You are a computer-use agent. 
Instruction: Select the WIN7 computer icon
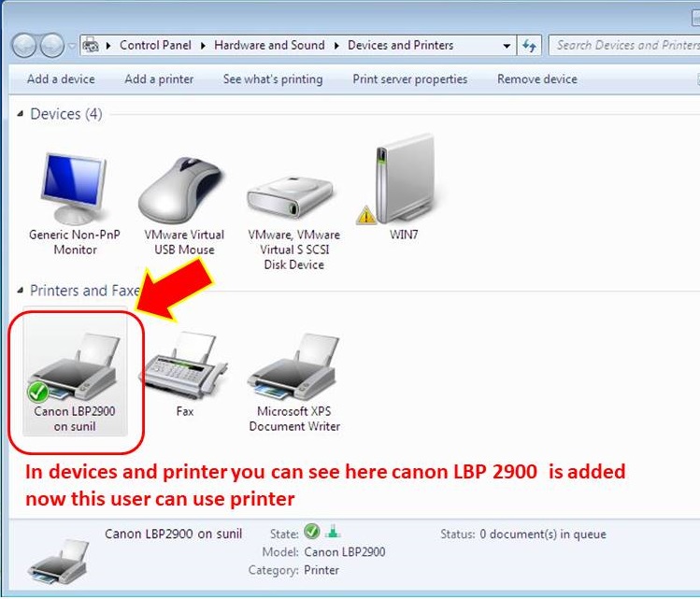pos(404,178)
